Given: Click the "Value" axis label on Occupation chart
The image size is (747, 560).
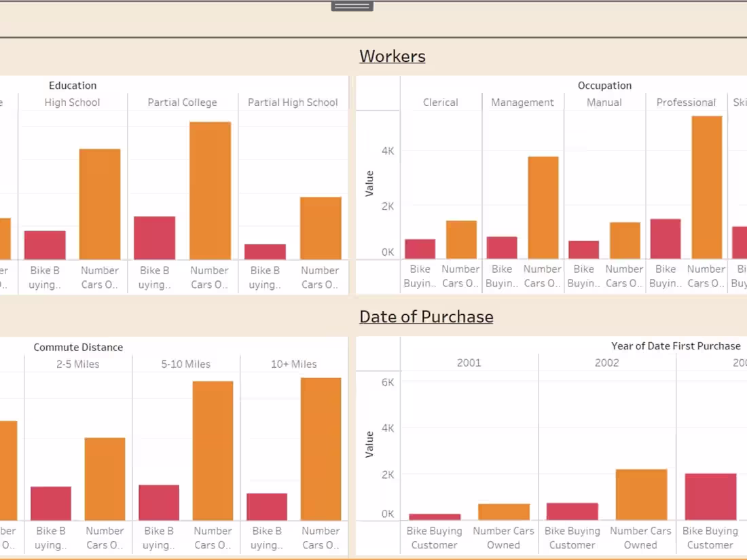Looking at the screenshot, I should click(369, 182).
